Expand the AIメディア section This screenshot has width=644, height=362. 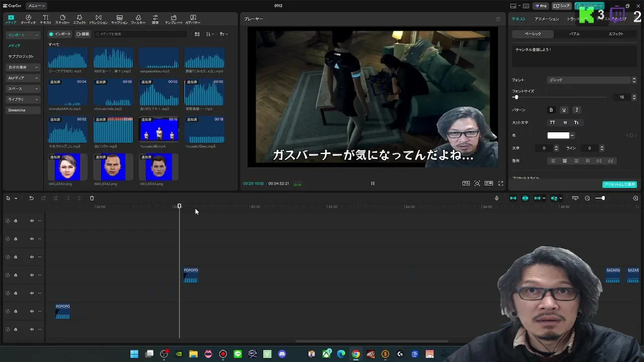point(23,78)
